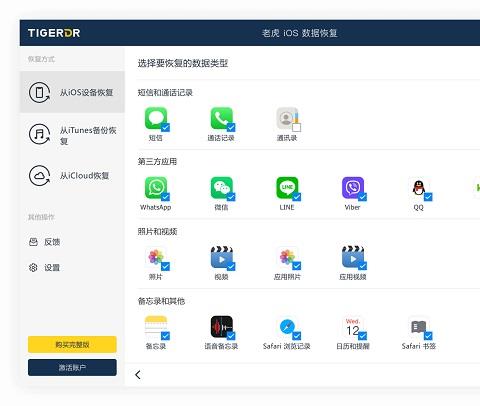Click the settings (设置) gear icon
This screenshot has width=480, height=406.
33,267
